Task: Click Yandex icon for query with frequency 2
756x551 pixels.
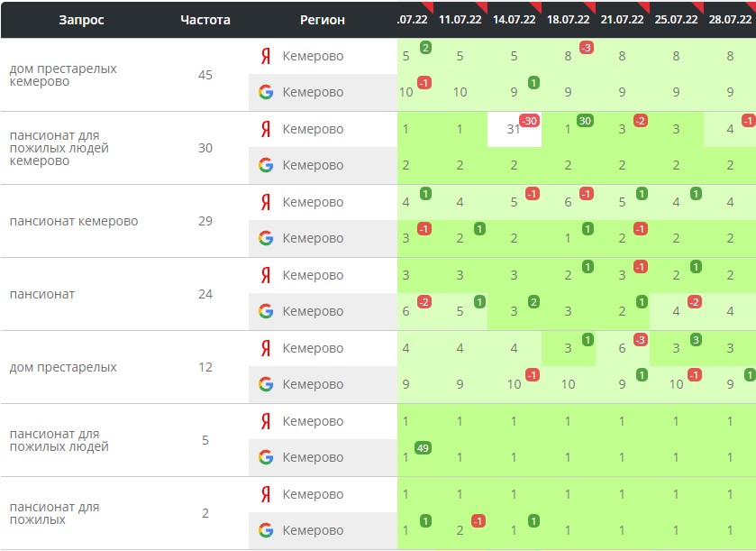Action: (266, 494)
